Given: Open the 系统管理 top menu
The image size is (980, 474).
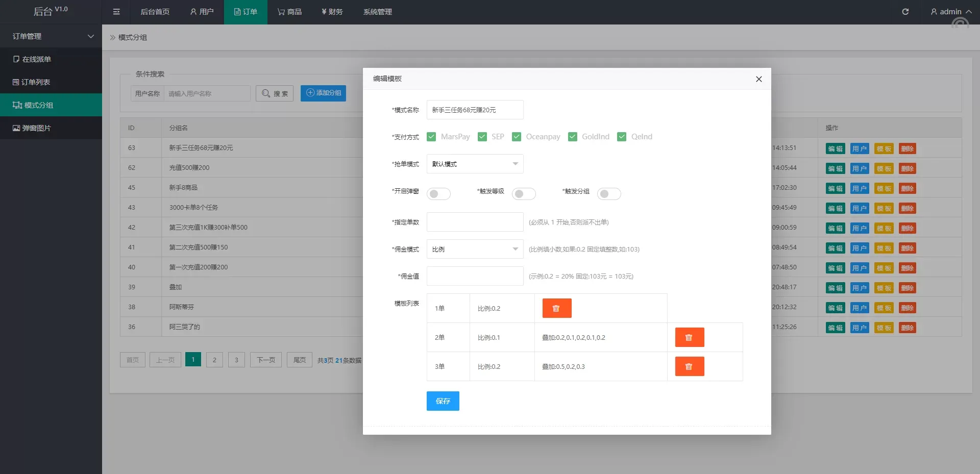Looking at the screenshot, I should (377, 12).
